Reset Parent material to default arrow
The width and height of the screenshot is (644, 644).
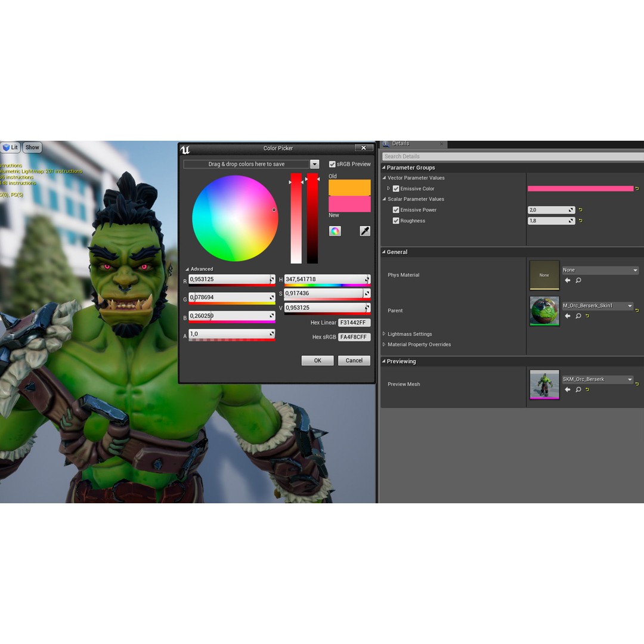tap(588, 316)
